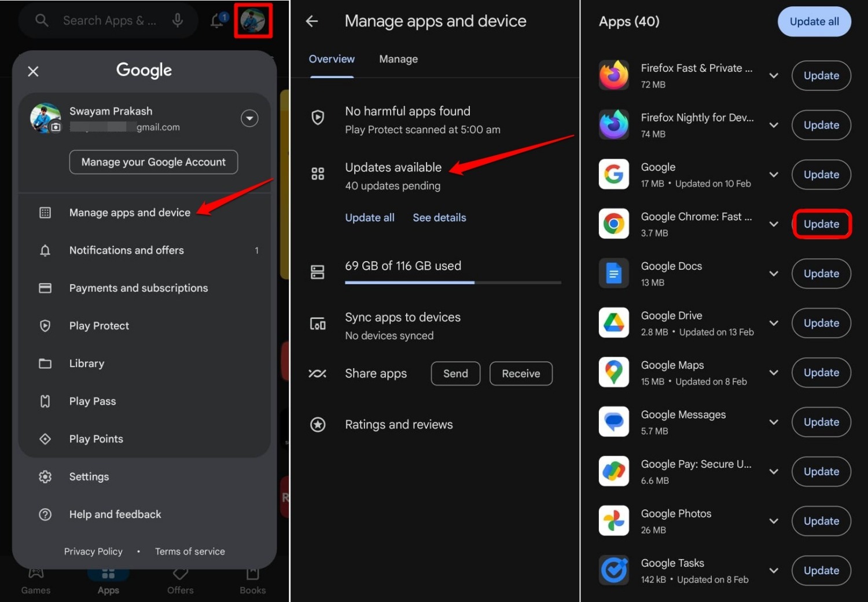Screen dimensions: 868x602
Task: Click the Terms of service link
Action: [190, 551]
